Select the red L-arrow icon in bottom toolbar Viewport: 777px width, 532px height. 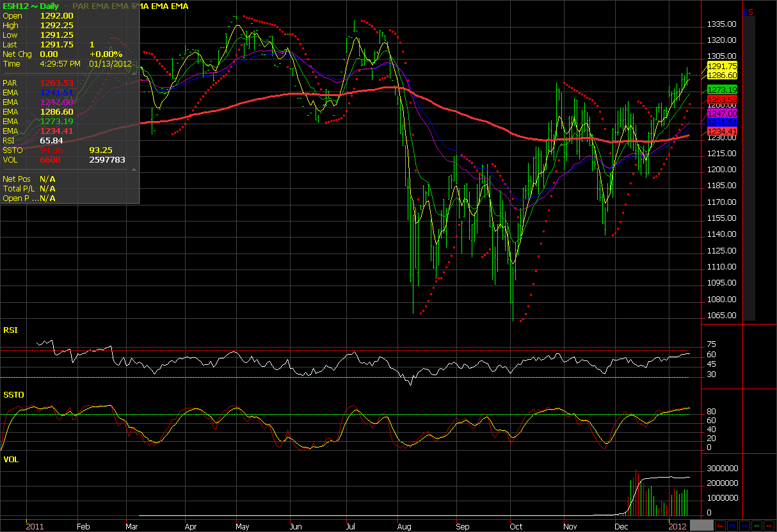pyautogui.click(x=720, y=526)
